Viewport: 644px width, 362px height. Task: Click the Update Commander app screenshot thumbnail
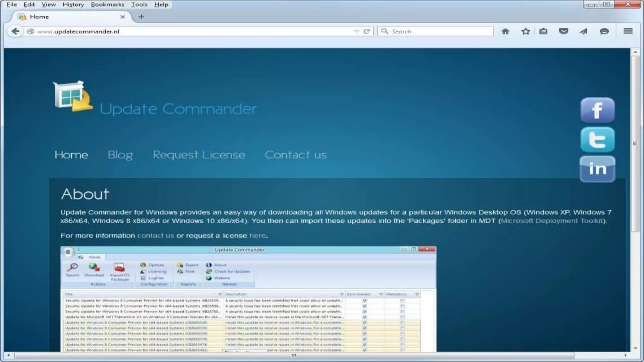click(248, 299)
